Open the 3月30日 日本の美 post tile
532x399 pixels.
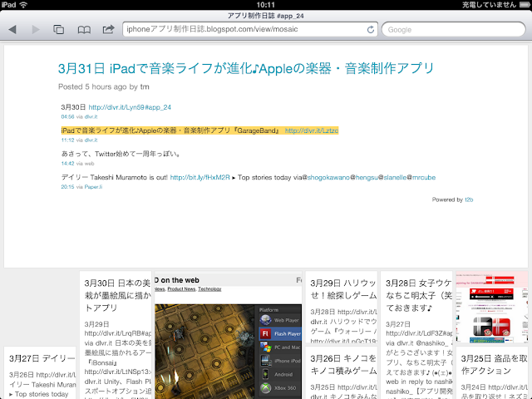(x=116, y=335)
